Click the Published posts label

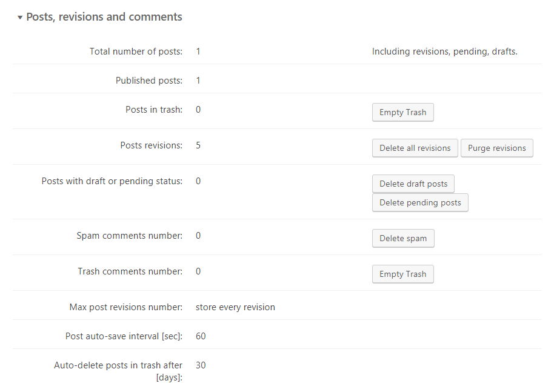click(x=149, y=81)
